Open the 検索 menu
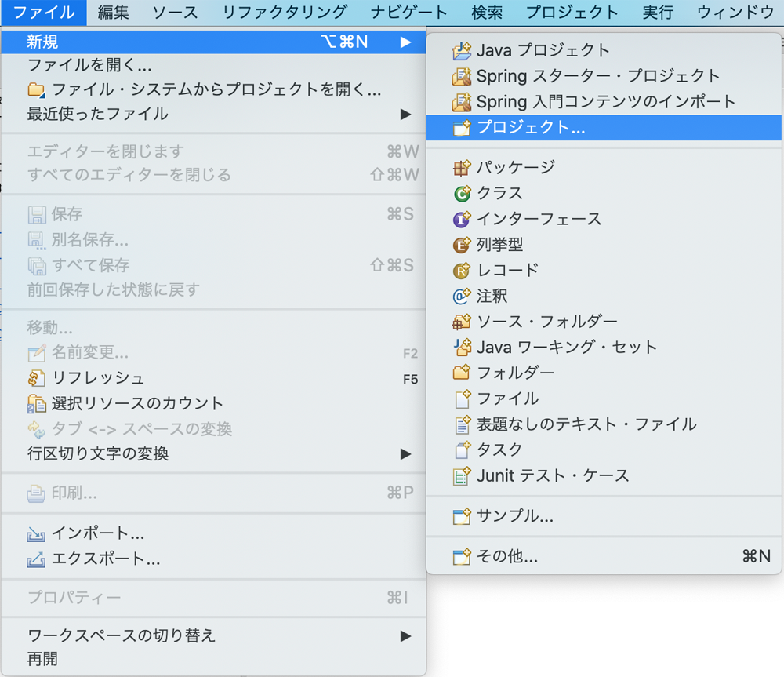The width and height of the screenshot is (784, 677). point(487,13)
